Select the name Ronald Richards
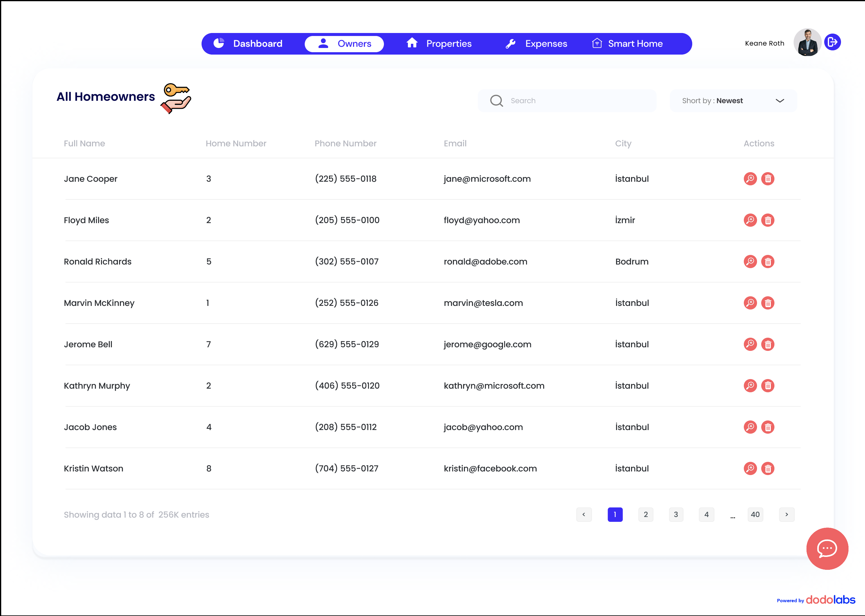The width and height of the screenshot is (865, 616). tap(97, 261)
